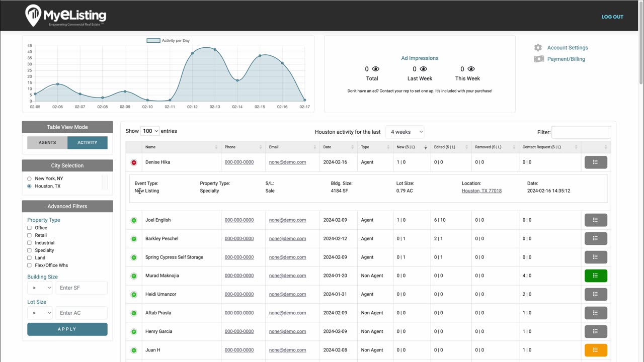Check the Specialty property type
This screenshot has width=644, height=362.
click(29, 250)
